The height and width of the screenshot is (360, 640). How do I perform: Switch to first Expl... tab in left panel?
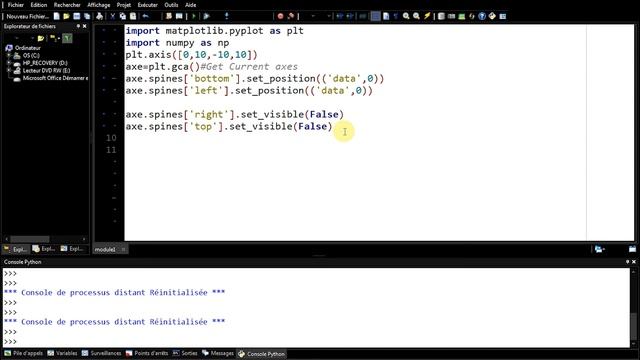click(16, 249)
